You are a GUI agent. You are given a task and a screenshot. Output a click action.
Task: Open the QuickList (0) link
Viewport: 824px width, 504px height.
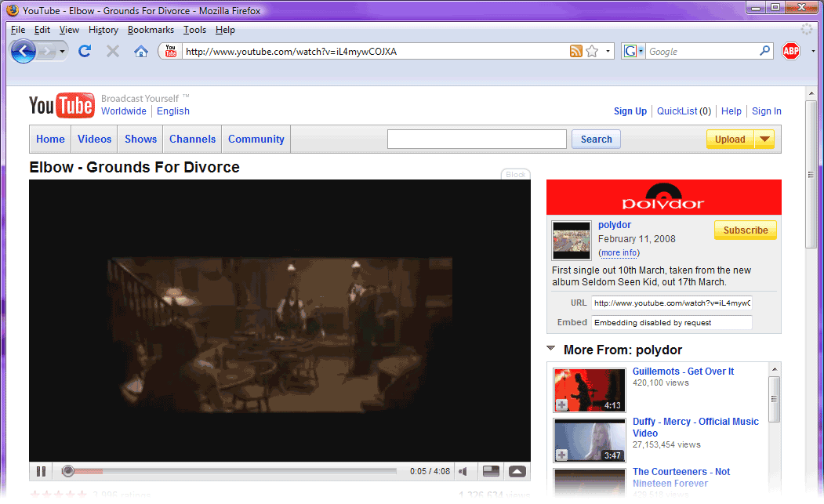(x=684, y=111)
